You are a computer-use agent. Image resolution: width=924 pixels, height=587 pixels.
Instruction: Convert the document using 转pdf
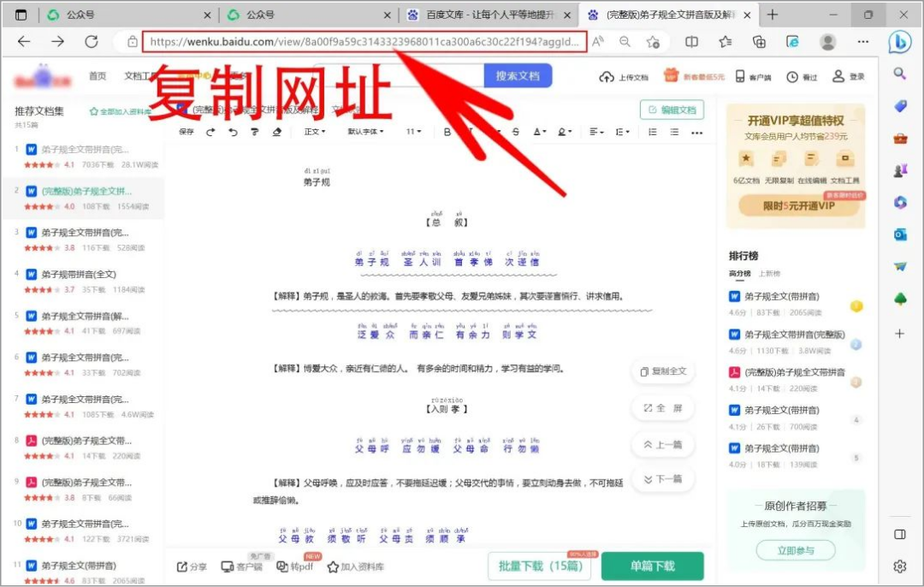[299, 566]
